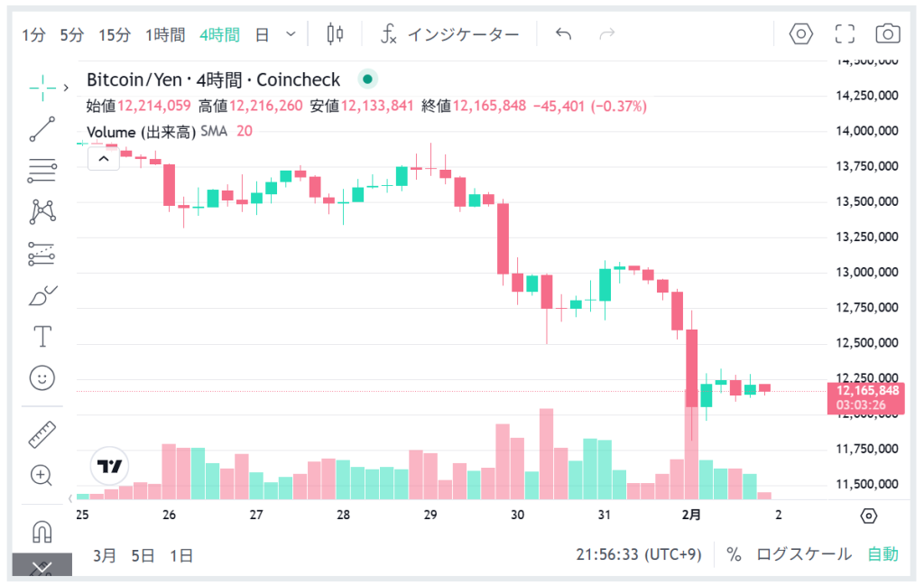Take a chart snapshot with camera icon

(x=888, y=34)
